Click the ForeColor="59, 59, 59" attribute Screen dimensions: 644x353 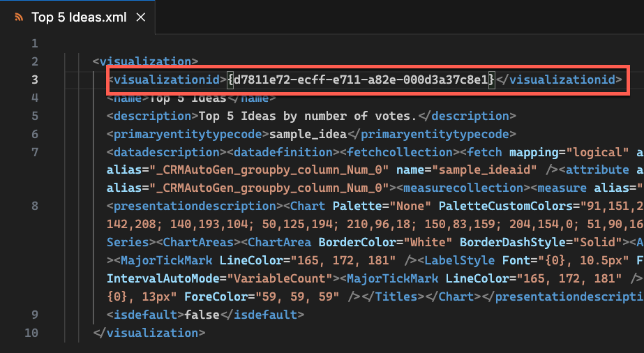[x=262, y=296]
